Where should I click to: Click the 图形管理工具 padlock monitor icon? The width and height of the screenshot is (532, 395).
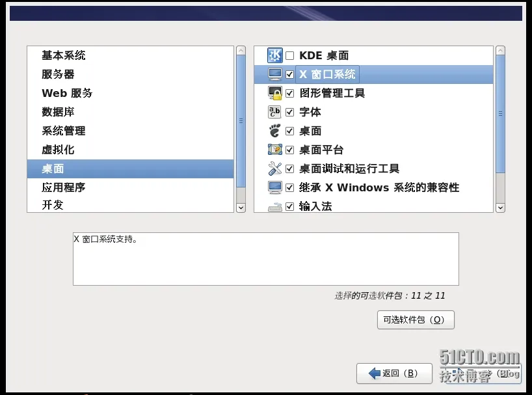(275, 93)
